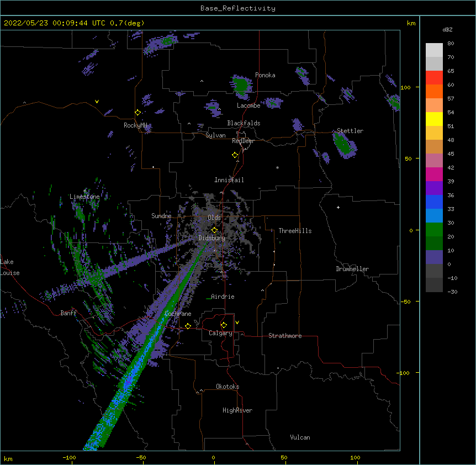Click the Drumheller city label
The image size is (476, 465).
tap(352, 269)
